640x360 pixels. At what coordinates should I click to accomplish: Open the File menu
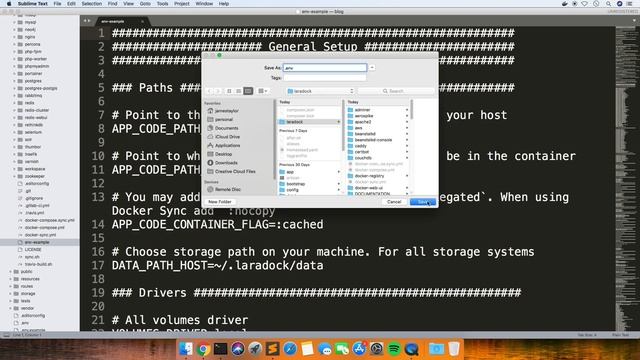coord(57,4)
